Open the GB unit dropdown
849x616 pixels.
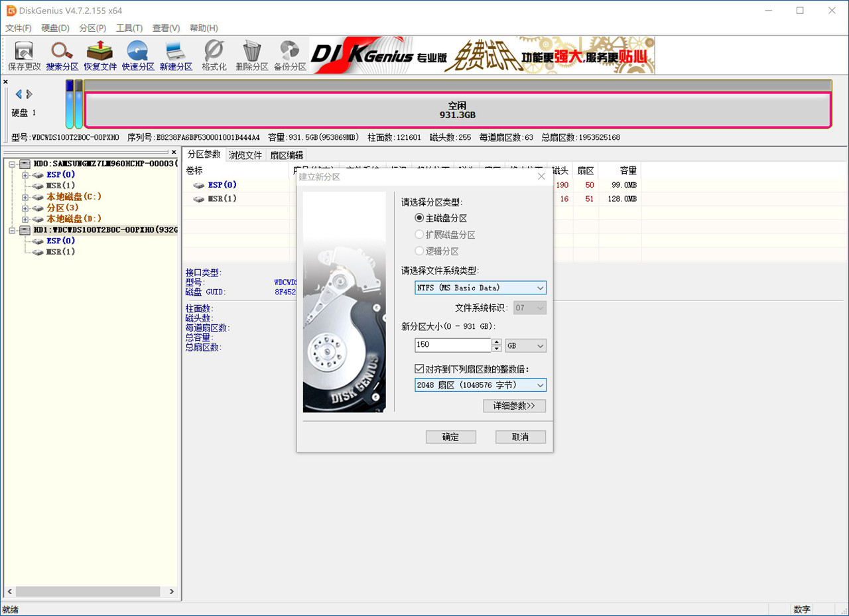(x=541, y=345)
